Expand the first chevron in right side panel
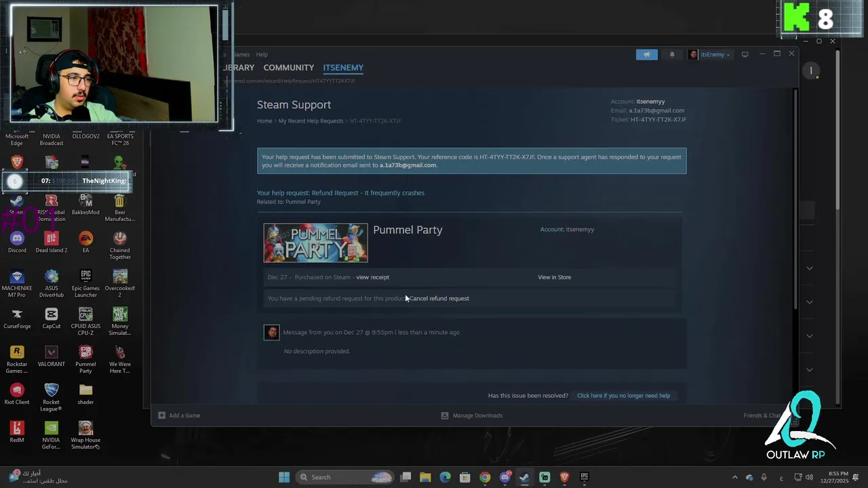Viewport: 868px width, 488px height. point(809,268)
